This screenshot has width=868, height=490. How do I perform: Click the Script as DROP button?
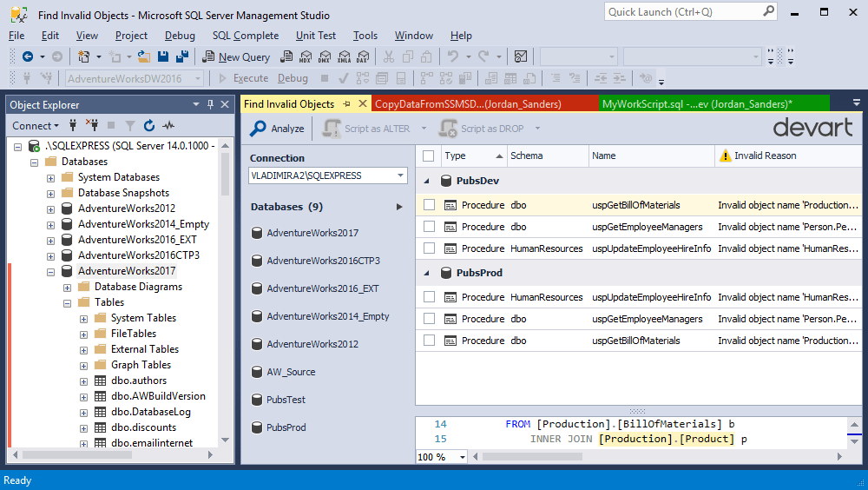[x=482, y=129]
